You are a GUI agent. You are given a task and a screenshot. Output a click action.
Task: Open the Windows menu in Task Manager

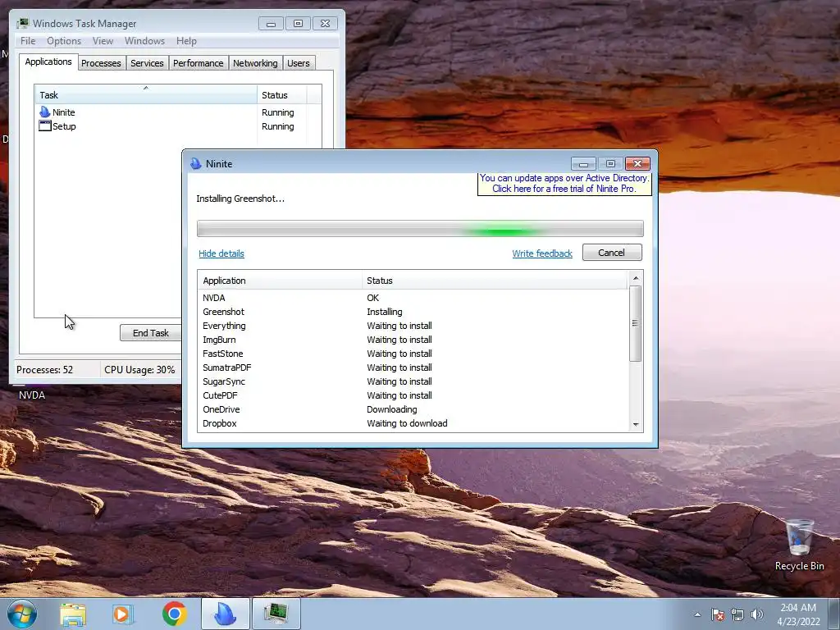coord(144,41)
